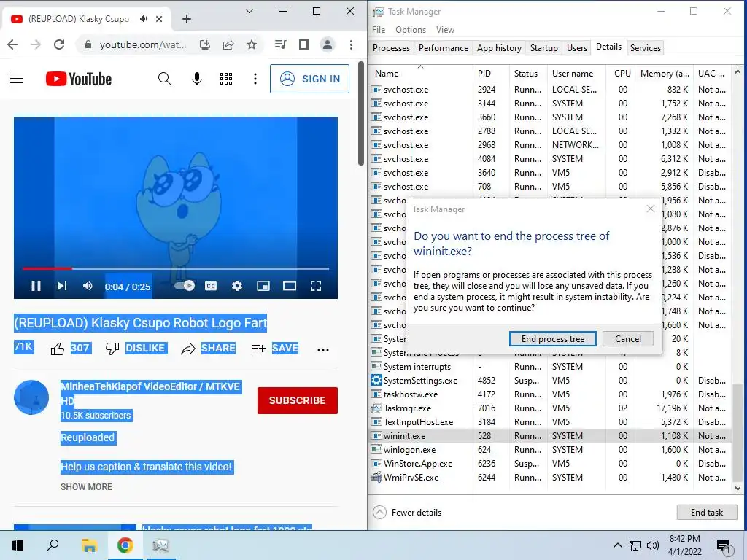
Task: Click the video progress bar
Action: click(175, 268)
